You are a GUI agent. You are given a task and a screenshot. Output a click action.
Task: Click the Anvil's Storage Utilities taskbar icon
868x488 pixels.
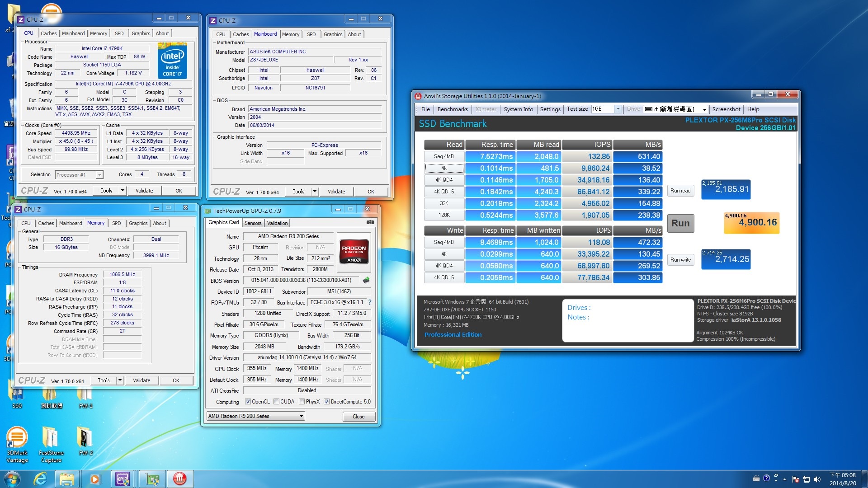tap(180, 479)
